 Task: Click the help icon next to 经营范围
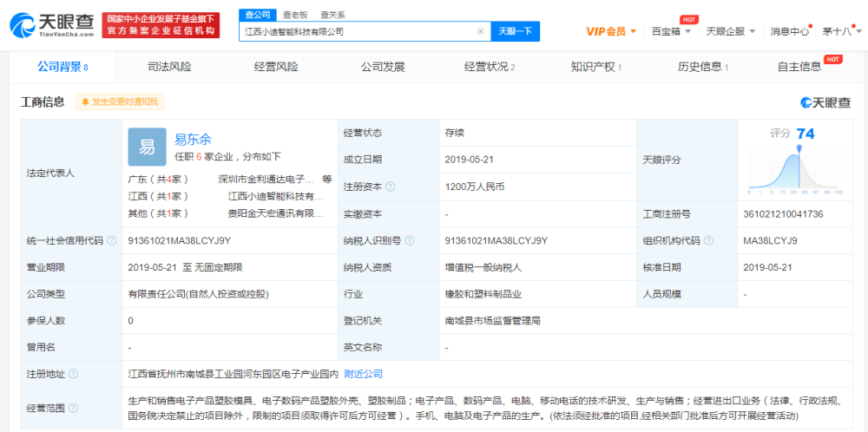click(x=73, y=408)
